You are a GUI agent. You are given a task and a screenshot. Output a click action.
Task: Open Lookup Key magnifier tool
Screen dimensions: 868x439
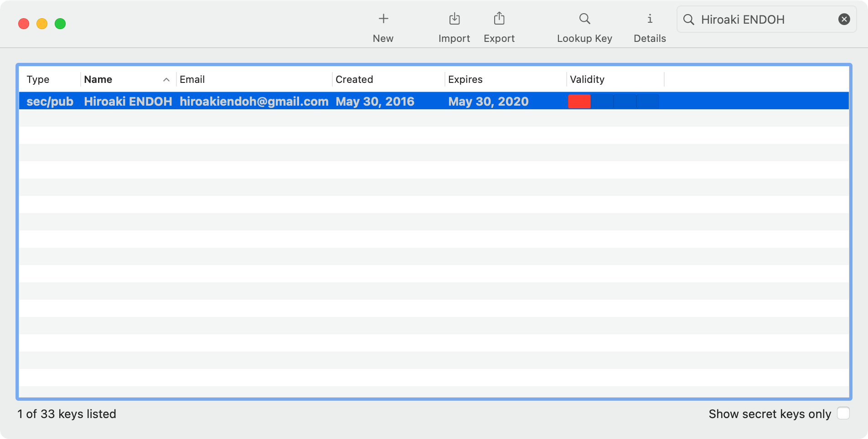click(584, 19)
